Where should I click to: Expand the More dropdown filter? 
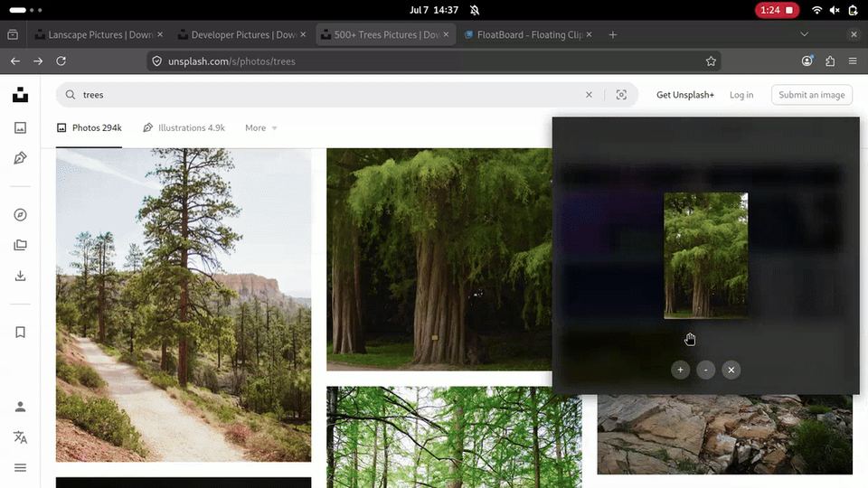(260, 127)
